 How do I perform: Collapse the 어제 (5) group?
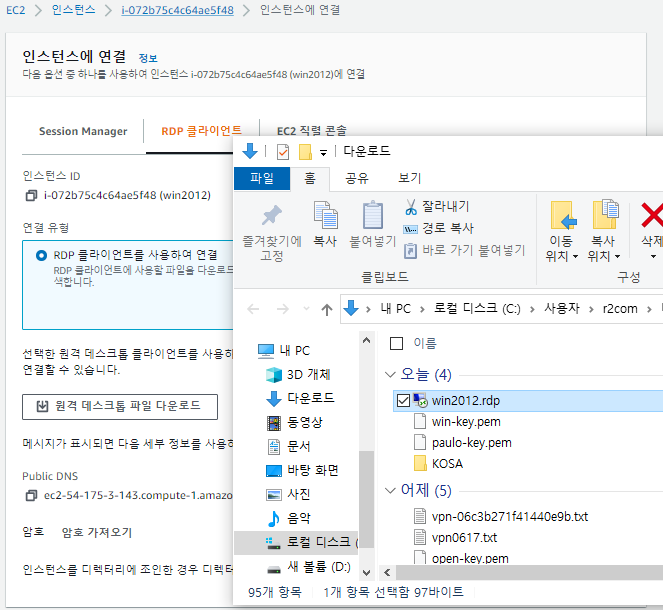tap(390, 490)
